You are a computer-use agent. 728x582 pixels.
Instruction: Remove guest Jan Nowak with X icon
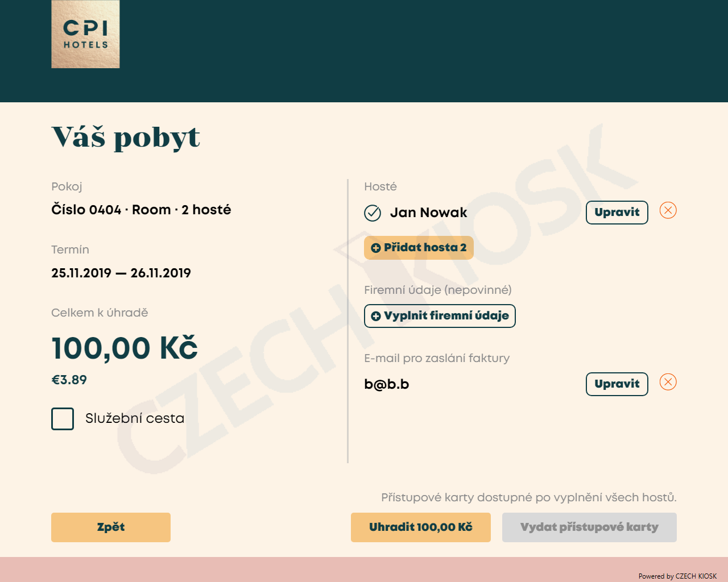pos(668,210)
